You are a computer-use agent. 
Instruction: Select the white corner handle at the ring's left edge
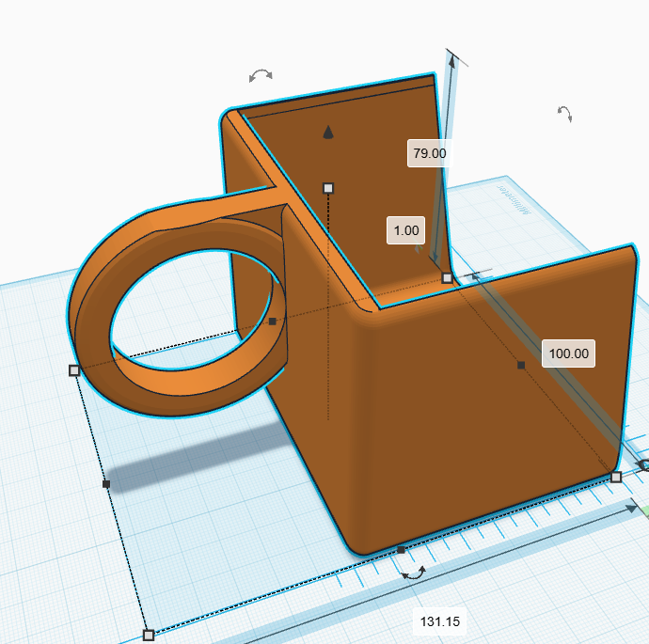(74, 370)
